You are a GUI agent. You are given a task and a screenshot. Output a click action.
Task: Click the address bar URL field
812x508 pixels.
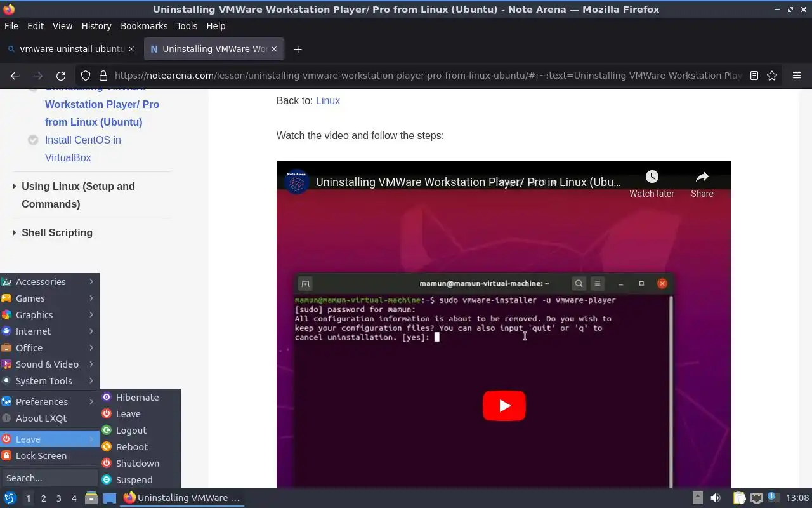[428, 76]
